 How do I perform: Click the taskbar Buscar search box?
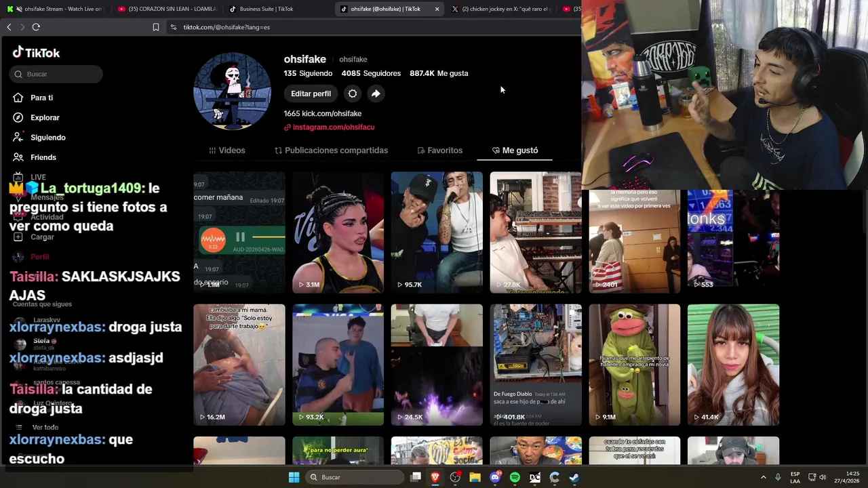tap(355, 477)
